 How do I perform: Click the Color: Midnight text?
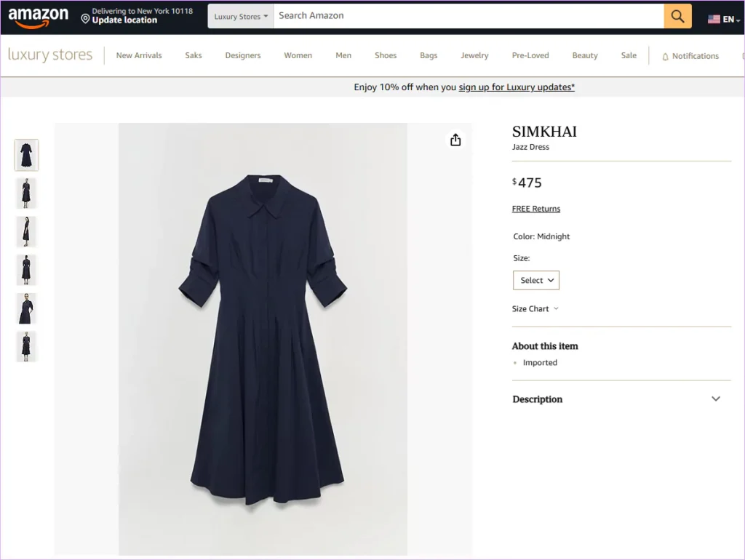click(541, 236)
